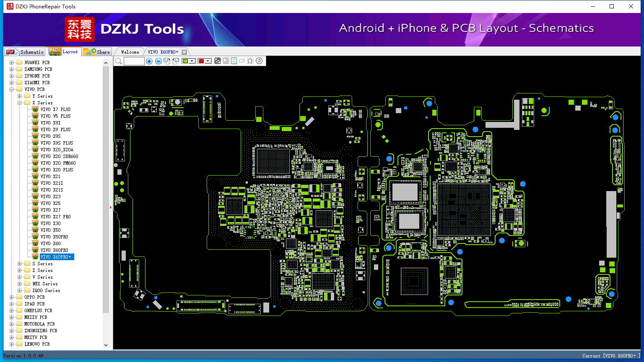Select the ONEPLUS PCB folder

tap(38, 310)
